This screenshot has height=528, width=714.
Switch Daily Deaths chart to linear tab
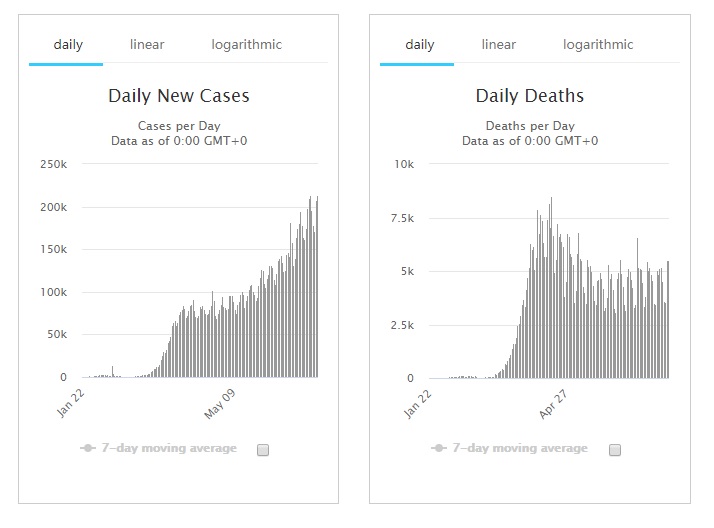498,44
